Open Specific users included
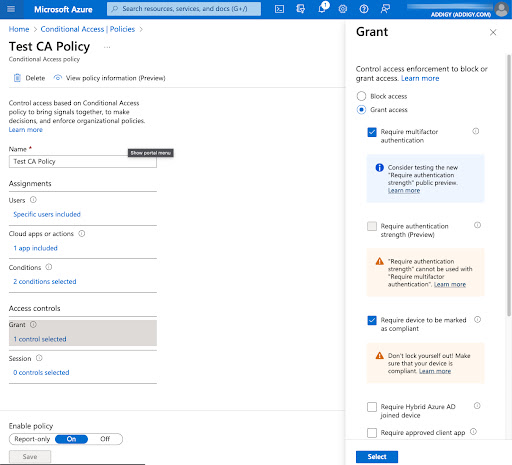Image resolution: width=512 pixels, height=465 pixels. (x=47, y=214)
